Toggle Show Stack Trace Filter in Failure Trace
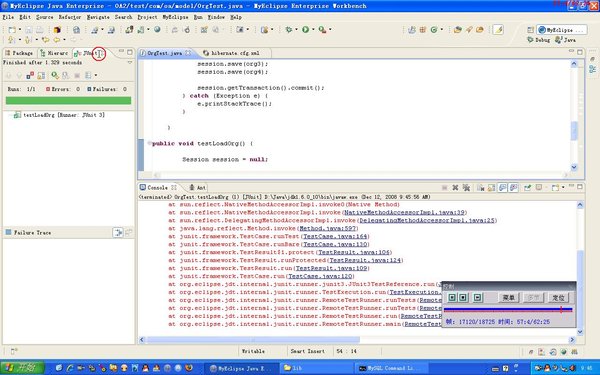Image resolution: width=600 pixels, height=375 pixels. click(x=118, y=232)
